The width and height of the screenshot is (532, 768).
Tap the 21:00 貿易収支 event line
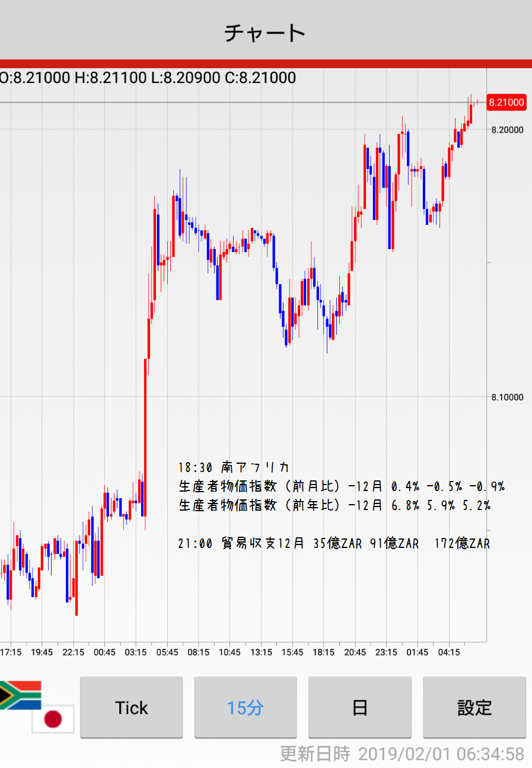point(334,543)
